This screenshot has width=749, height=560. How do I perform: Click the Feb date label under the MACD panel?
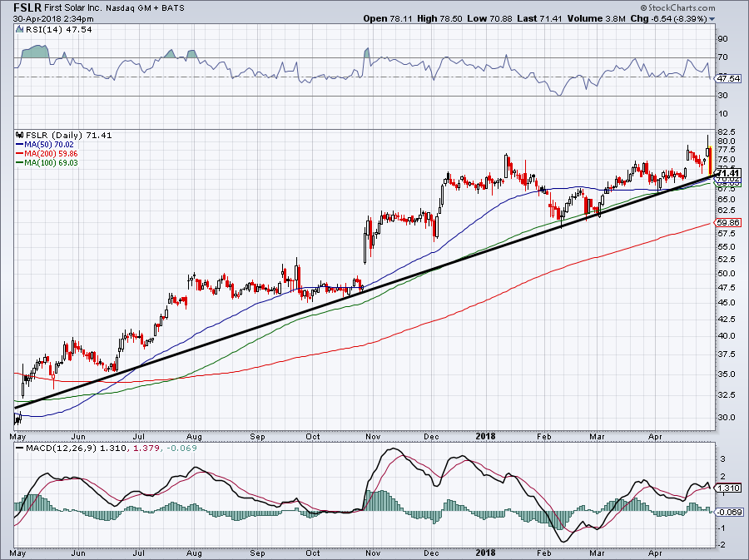point(544,553)
